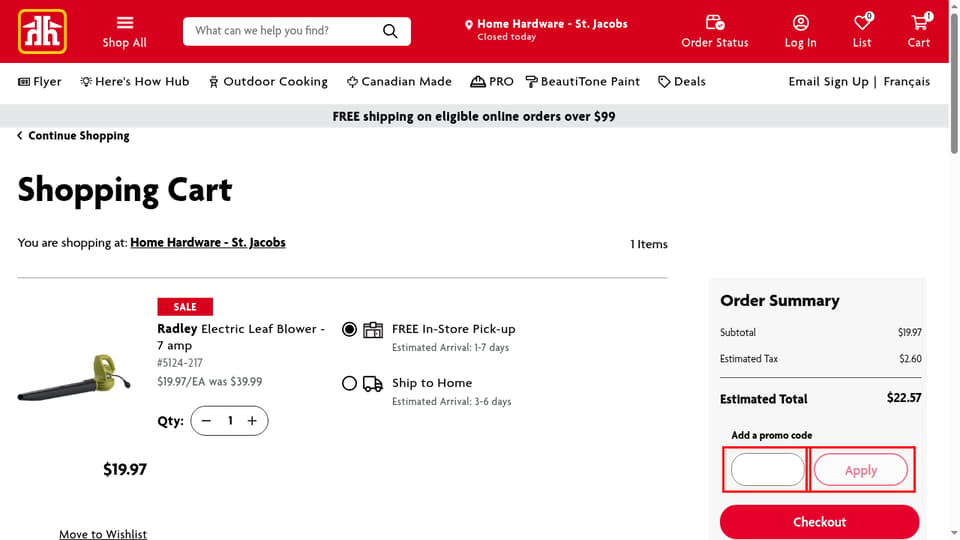Open the Shop All hamburger menu
Image resolution: width=960 pixels, height=540 pixels.
(x=124, y=32)
